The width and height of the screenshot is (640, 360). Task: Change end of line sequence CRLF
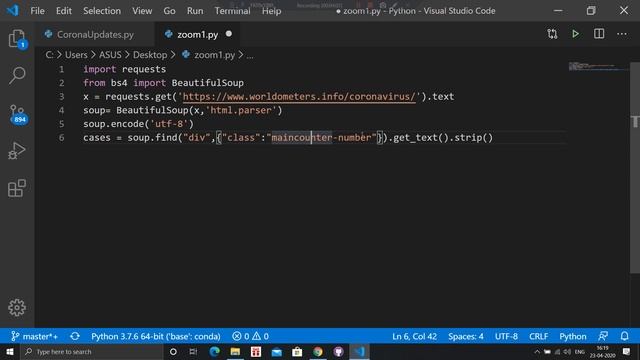click(x=538, y=336)
